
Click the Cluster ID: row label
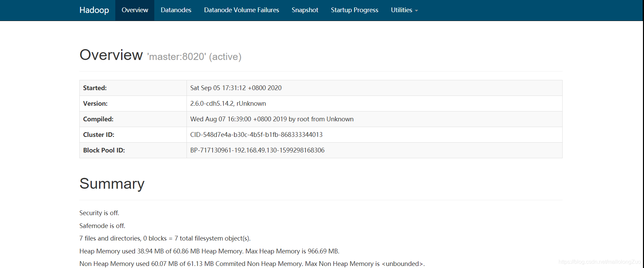[x=99, y=135]
